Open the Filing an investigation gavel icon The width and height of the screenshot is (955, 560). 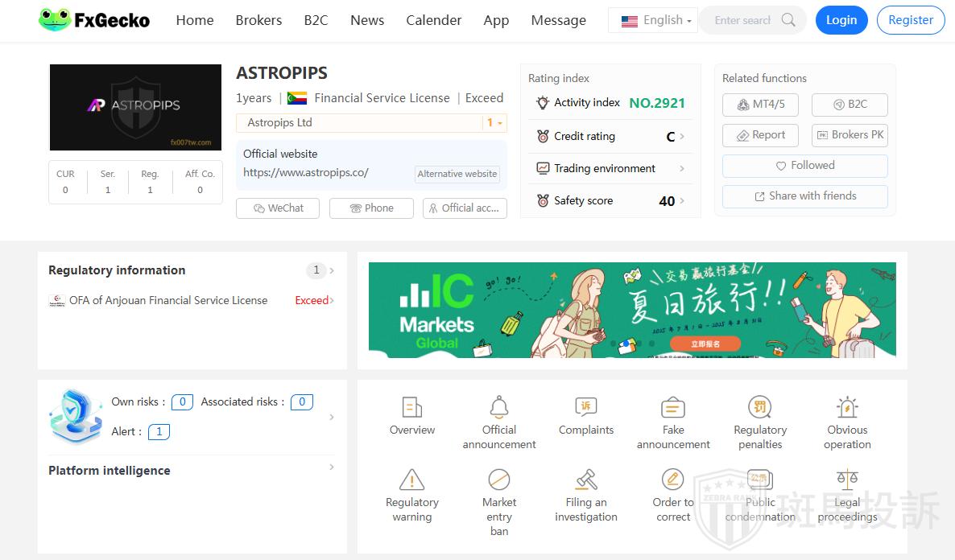pos(585,480)
